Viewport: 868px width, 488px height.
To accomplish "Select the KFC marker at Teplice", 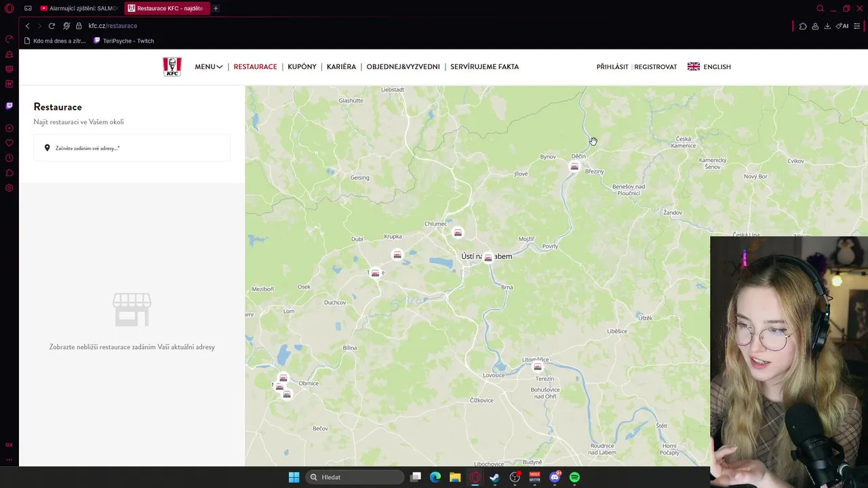I will pos(375,272).
